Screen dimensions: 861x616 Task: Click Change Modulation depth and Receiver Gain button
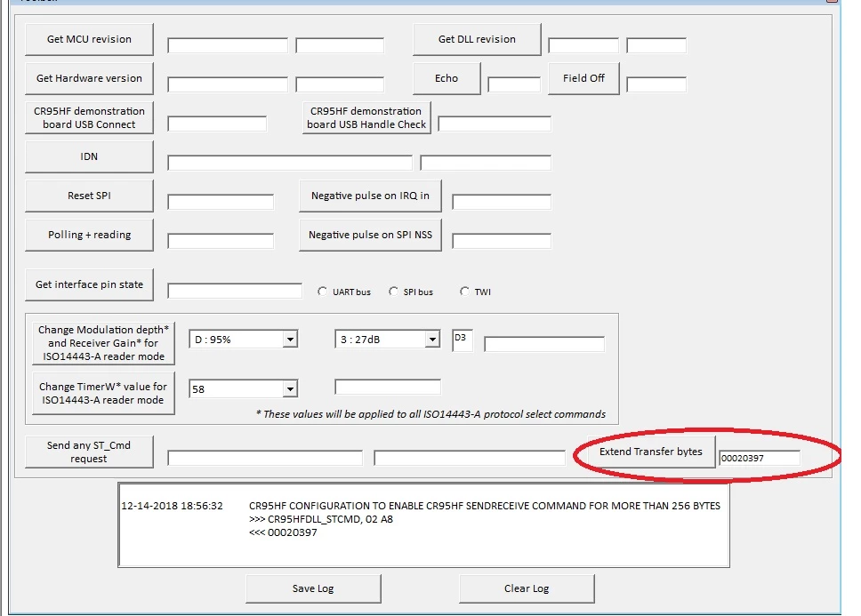pos(103,343)
